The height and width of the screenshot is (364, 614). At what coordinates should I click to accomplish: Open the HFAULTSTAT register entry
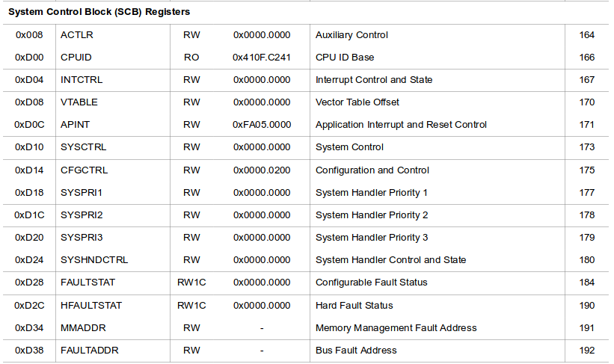[90, 306]
